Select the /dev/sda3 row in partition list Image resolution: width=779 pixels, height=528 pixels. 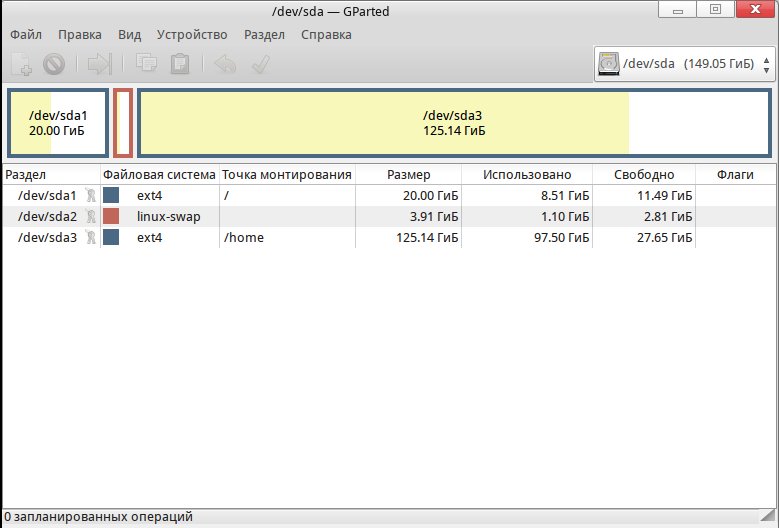(x=389, y=237)
